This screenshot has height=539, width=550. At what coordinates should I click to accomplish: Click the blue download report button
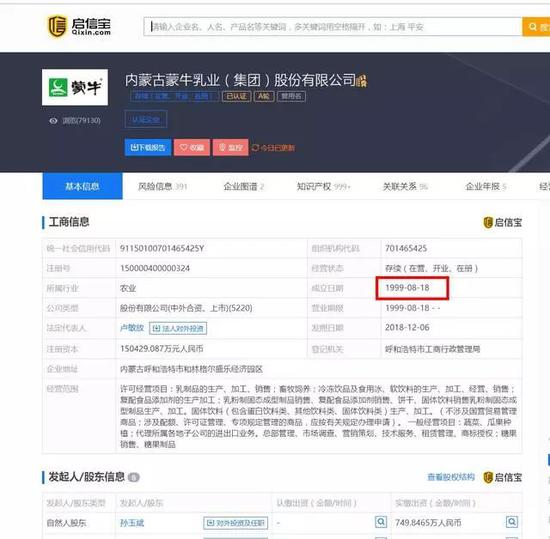[x=148, y=147]
